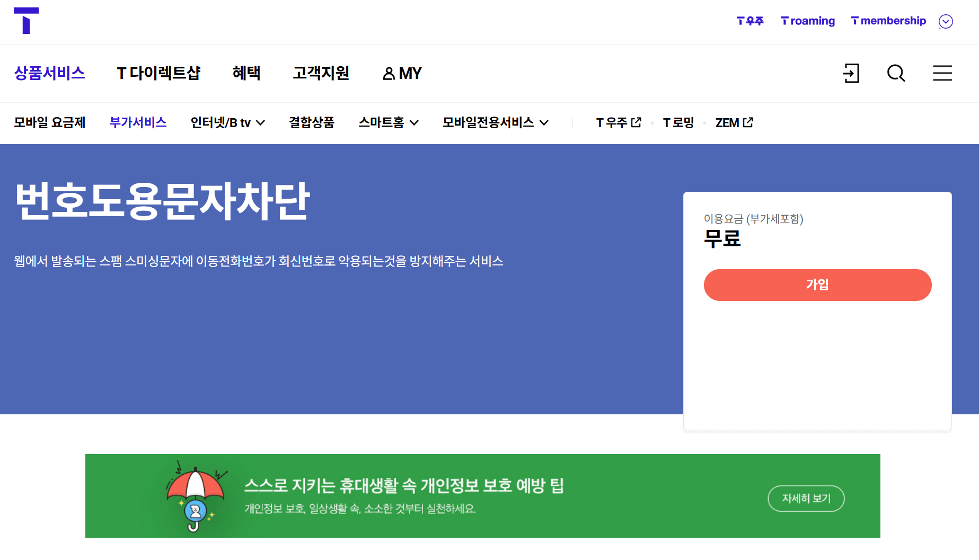Click 자세히 보기 in the green banner
This screenshot has height=560, width=979.
pos(806,499)
